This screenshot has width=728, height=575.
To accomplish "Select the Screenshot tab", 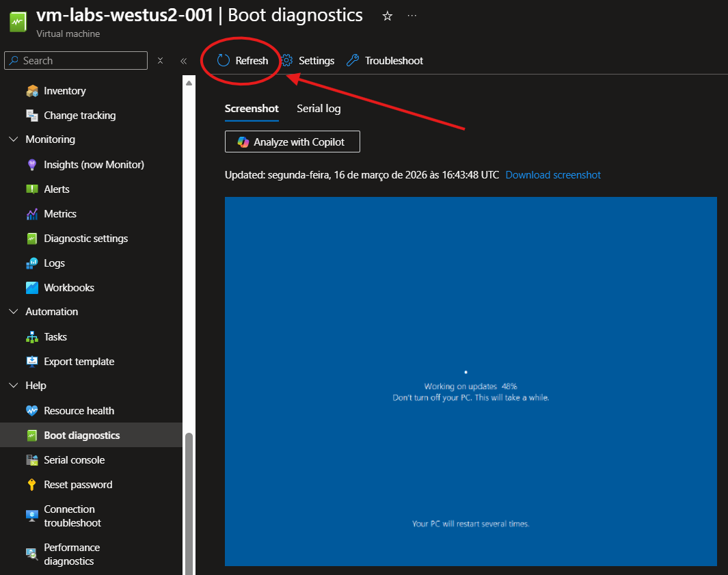I will point(252,109).
